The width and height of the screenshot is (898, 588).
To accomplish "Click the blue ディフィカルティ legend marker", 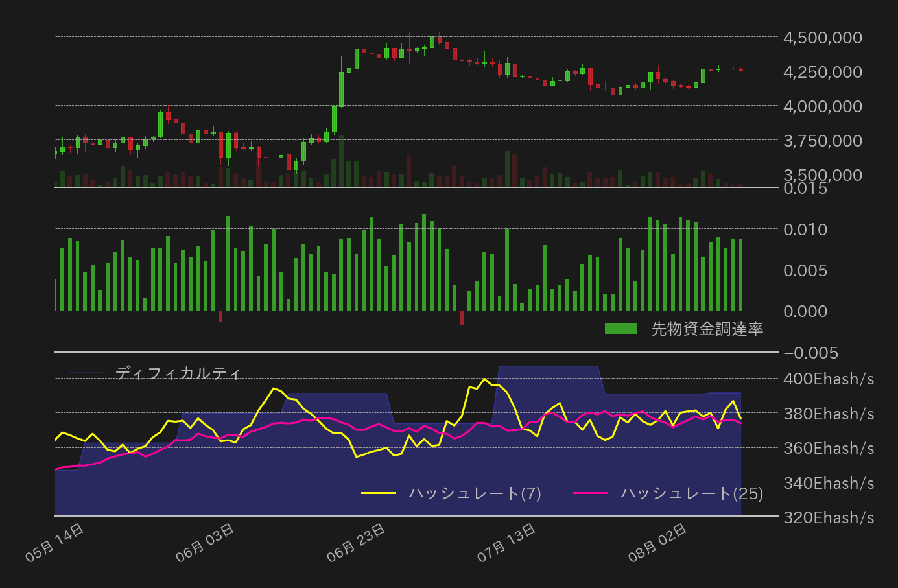I will (86, 371).
